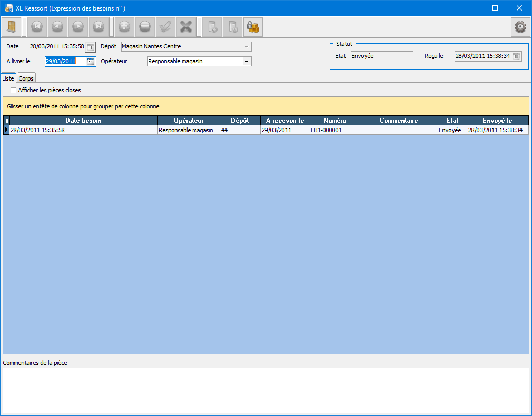532x416 pixels.
Task: Expand the Dépôt dropdown
Action: coord(246,47)
